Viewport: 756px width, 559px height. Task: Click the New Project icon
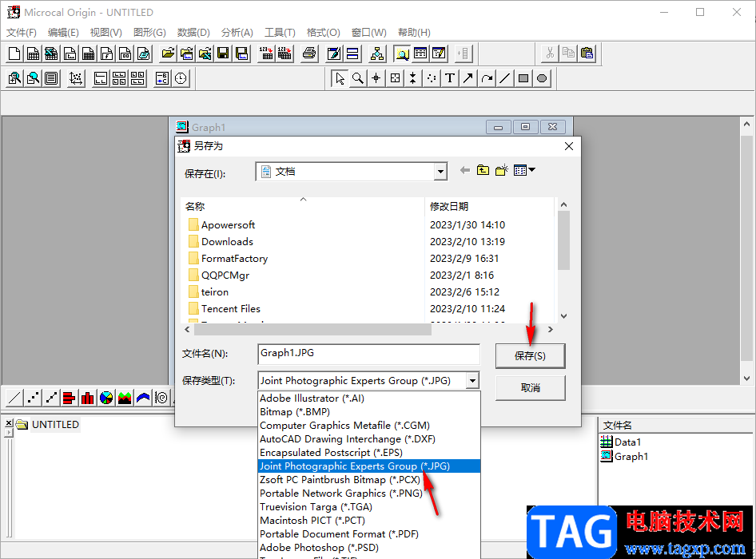14,54
